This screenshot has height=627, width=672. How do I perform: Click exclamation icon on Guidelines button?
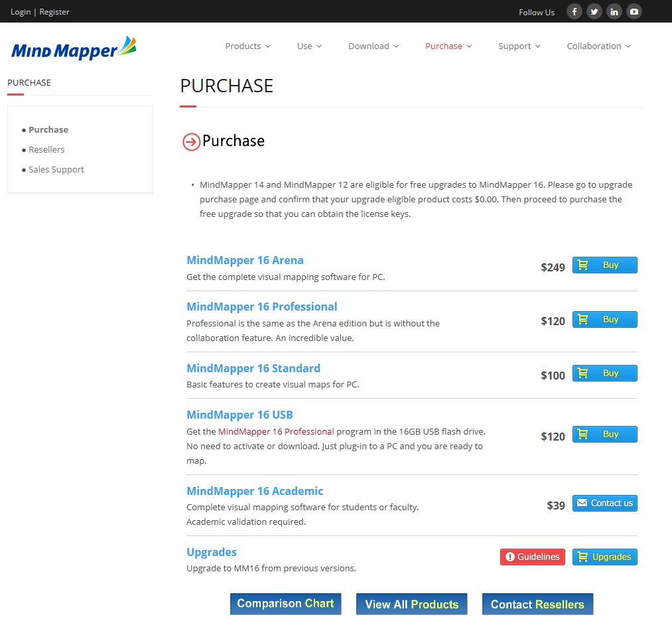pos(509,557)
